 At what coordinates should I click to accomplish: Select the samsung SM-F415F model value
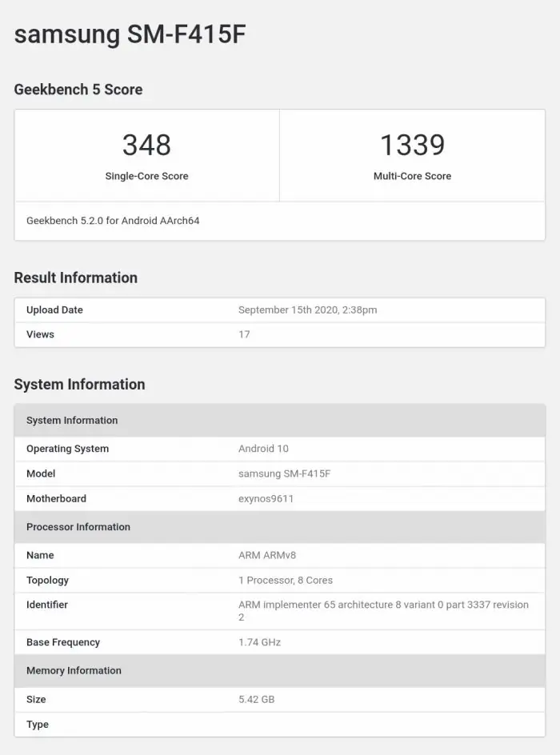pyautogui.click(x=284, y=473)
